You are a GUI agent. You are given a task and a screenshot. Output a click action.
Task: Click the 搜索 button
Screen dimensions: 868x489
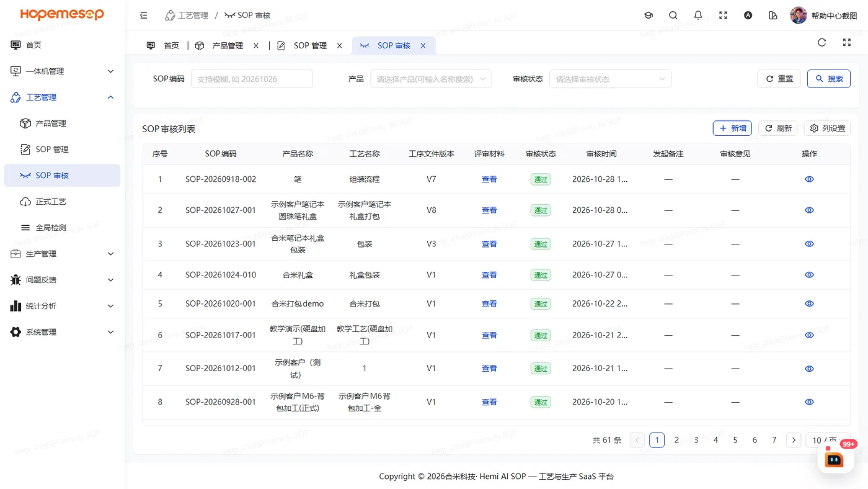tap(828, 79)
